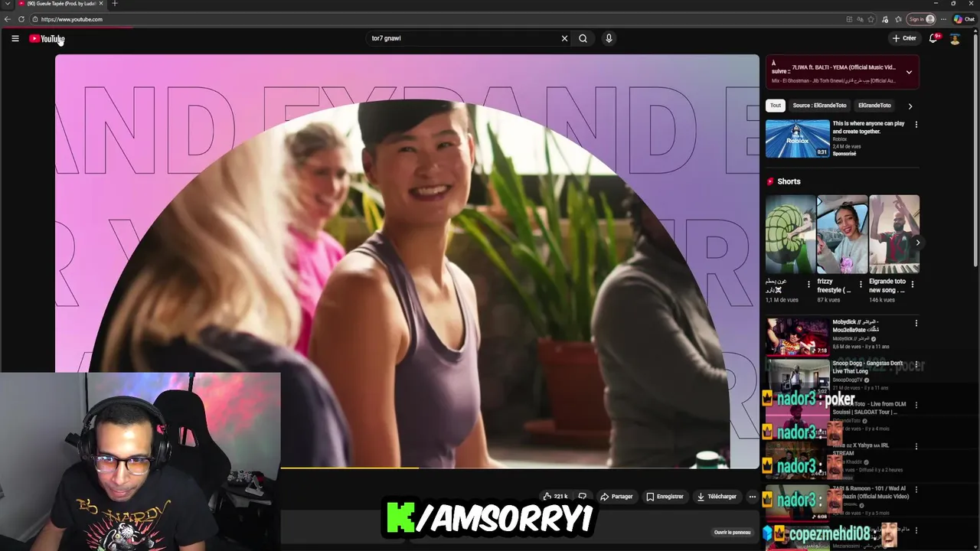Show more filter chips with arrow
The image size is (980, 551).
coord(910,106)
